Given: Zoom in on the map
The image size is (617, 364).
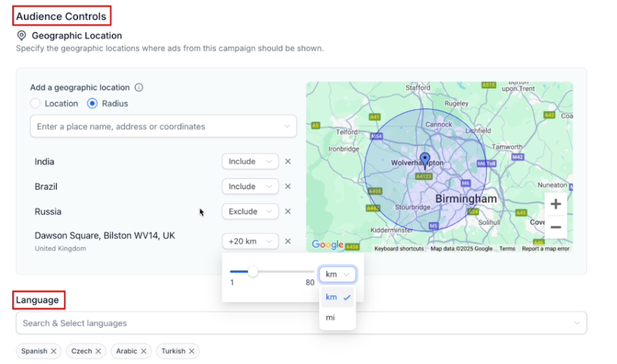Looking at the screenshot, I should click(x=556, y=205).
